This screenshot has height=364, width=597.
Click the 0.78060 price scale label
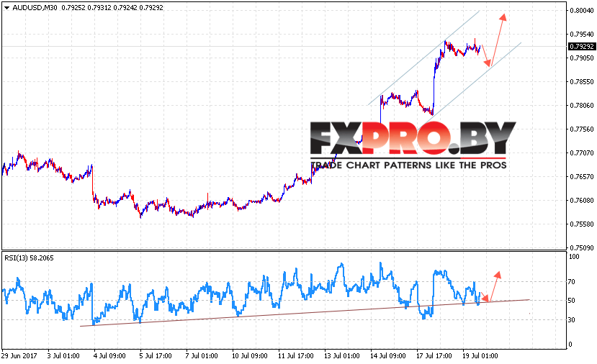click(x=582, y=105)
